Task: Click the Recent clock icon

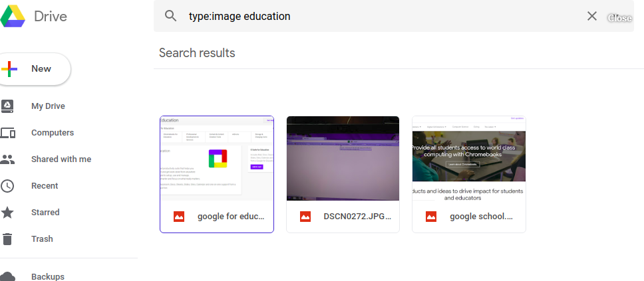Action: click(8, 186)
